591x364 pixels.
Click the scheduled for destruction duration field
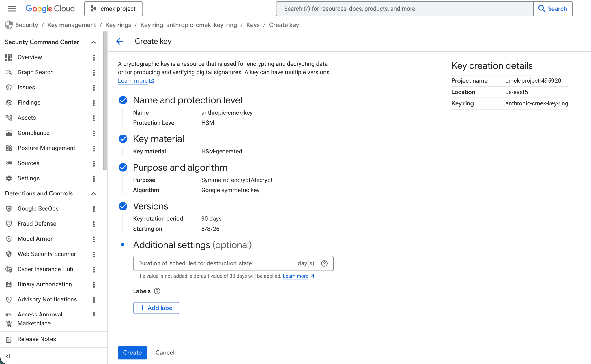[x=233, y=263]
